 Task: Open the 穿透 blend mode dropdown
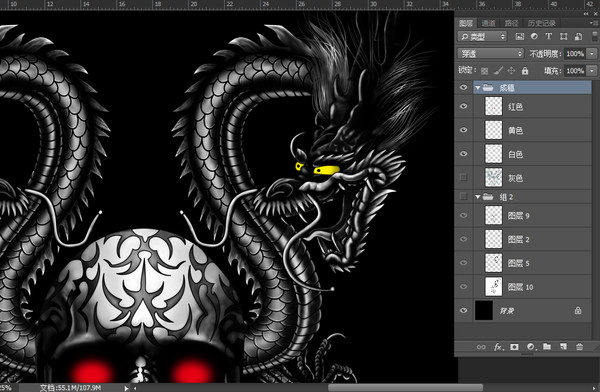pyautogui.click(x=491, y=54)
